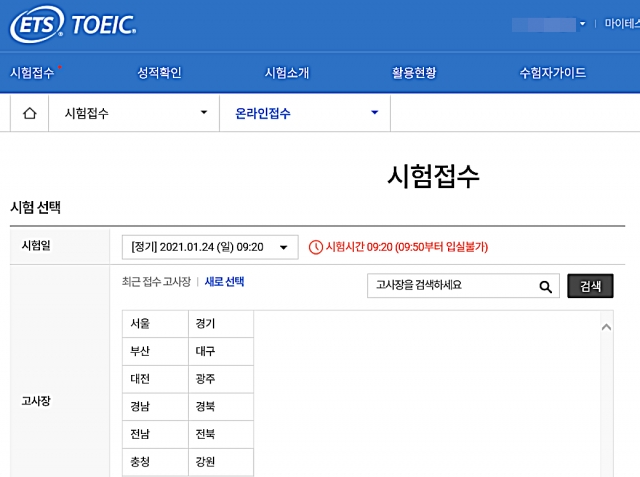Expand the 온라인접수 breadcrumb dropdown
640x477 pixels.
click(x=374, y=112)
